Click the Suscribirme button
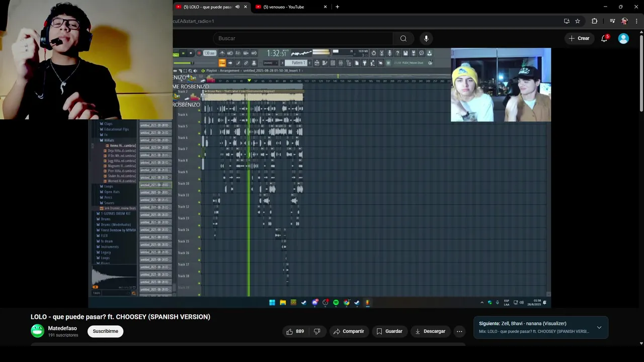This screenshot has width=644, height=362. point(105,331)
